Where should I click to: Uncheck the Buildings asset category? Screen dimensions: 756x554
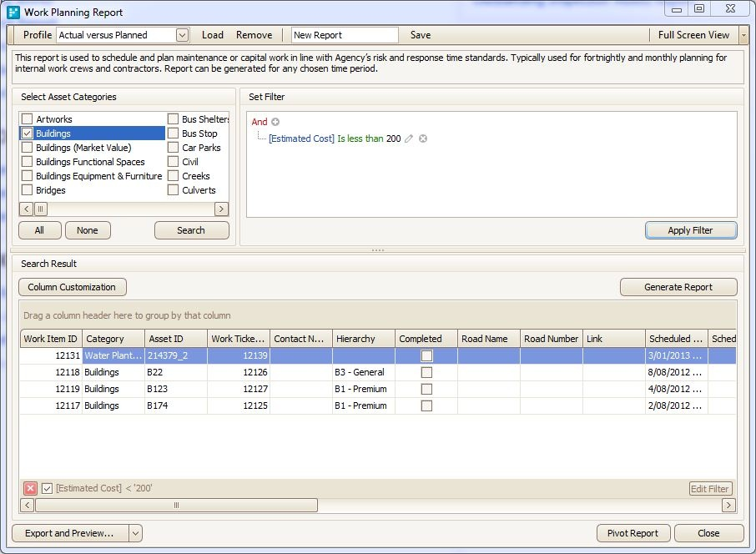coord(28,133)
